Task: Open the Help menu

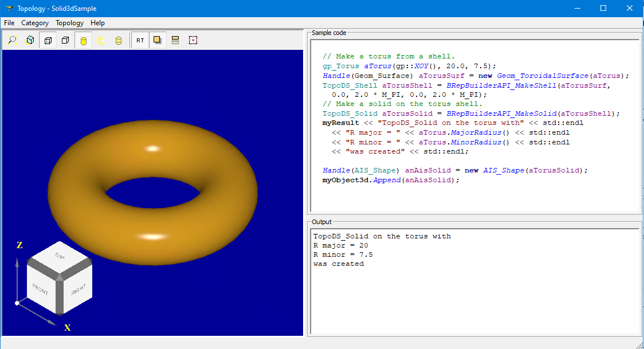Action: (x=97, y=23)
